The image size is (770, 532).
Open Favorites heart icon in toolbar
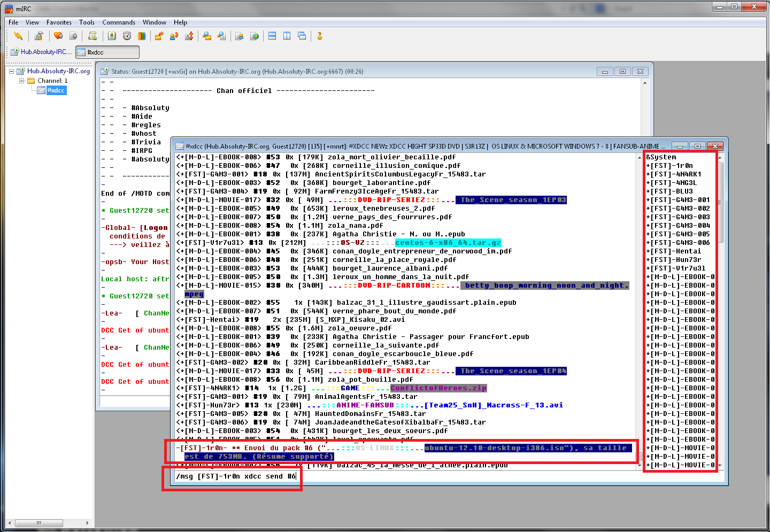tap(58, 36)
